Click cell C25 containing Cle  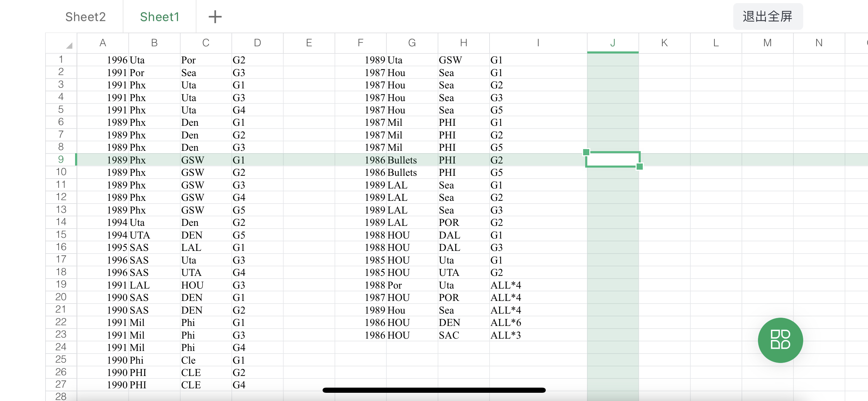pyautogui.click(x=206, y=360)
